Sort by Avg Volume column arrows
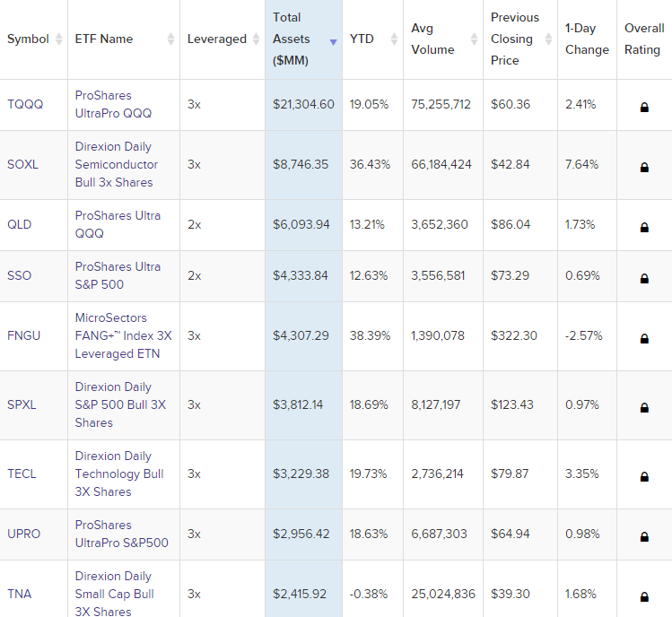 (474, 39)
